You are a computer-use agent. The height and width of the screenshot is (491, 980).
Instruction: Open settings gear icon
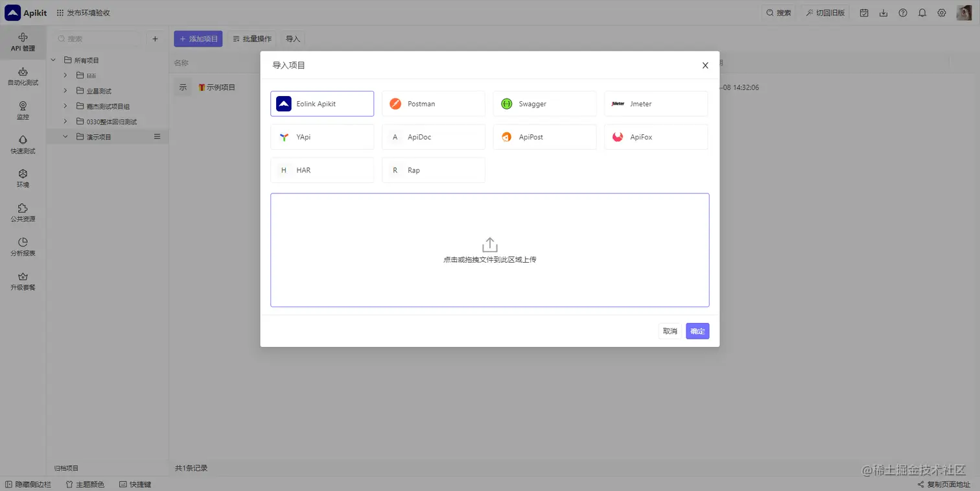coord(942,12)
